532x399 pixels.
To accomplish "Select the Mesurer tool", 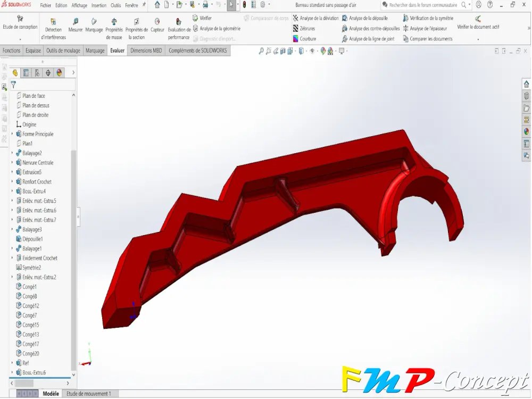I will (76, 26).
